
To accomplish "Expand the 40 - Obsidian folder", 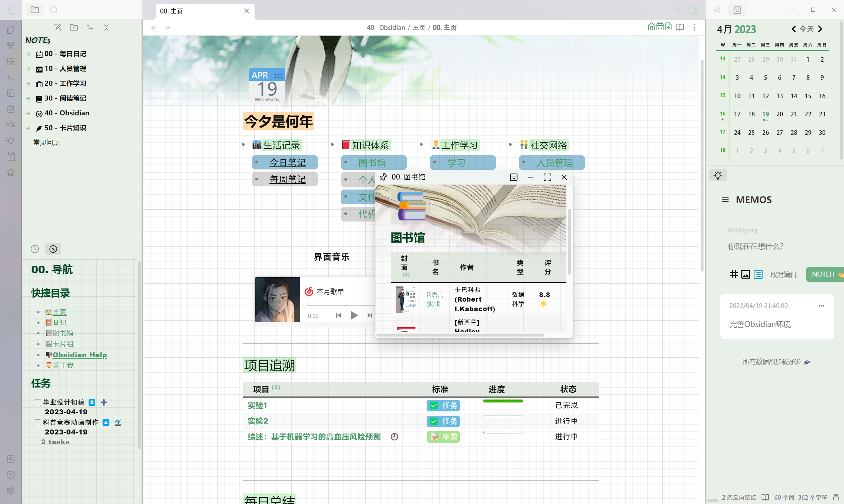I will (x=28, y=113).
